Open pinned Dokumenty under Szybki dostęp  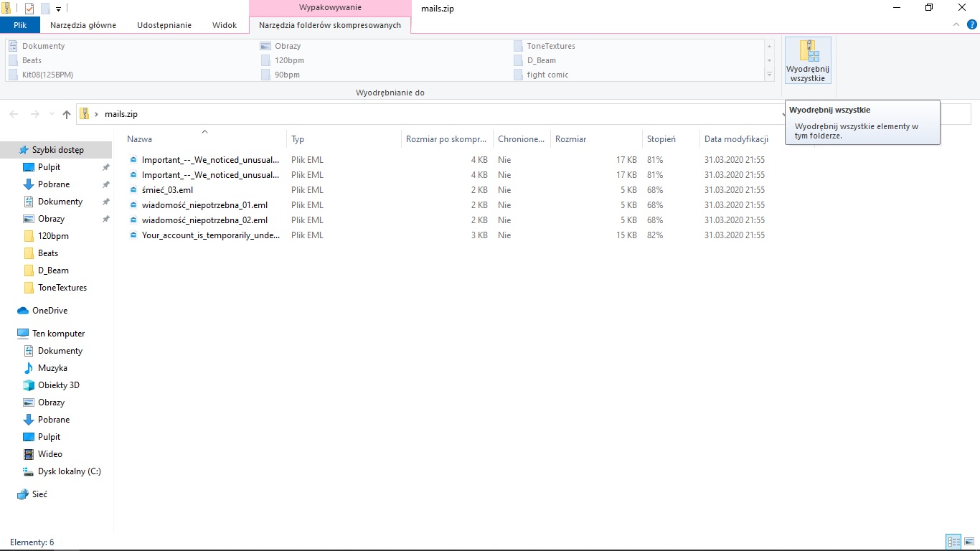tap(60, 202)
